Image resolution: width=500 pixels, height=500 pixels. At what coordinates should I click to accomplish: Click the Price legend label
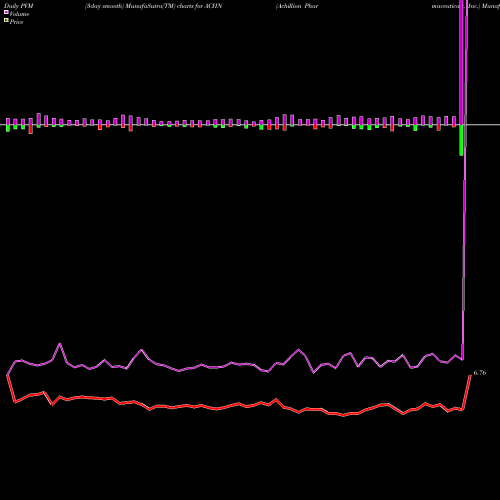[16, 22]
